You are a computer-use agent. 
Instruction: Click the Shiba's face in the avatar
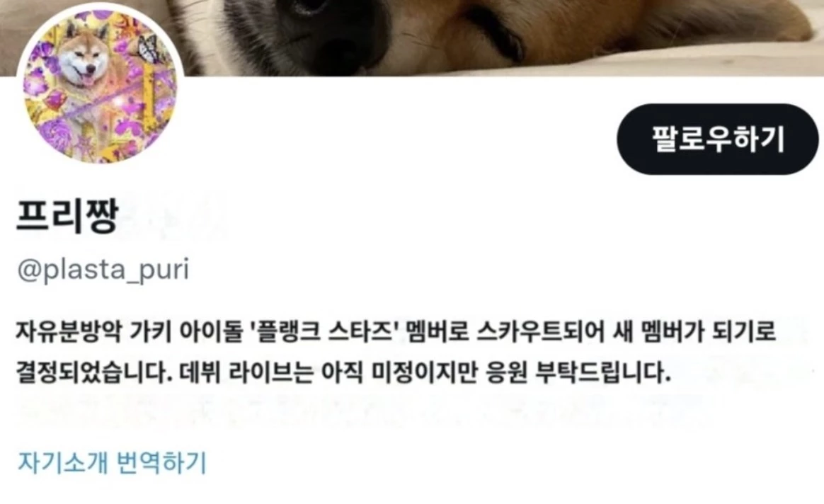[x=84, y=59]
